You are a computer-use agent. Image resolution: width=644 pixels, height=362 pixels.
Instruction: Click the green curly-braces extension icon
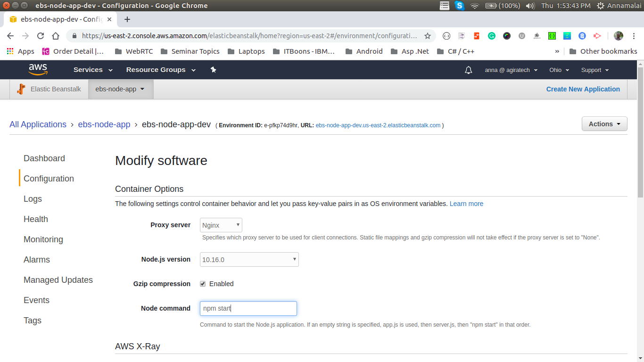pyautogui.click(x=552, y=36)
